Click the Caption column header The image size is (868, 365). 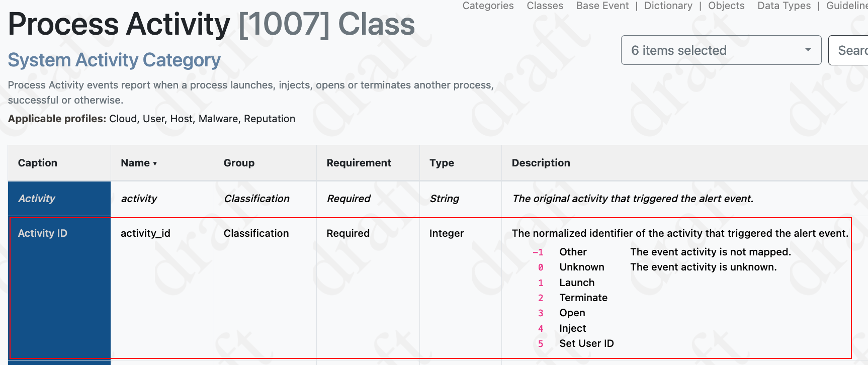37,163
